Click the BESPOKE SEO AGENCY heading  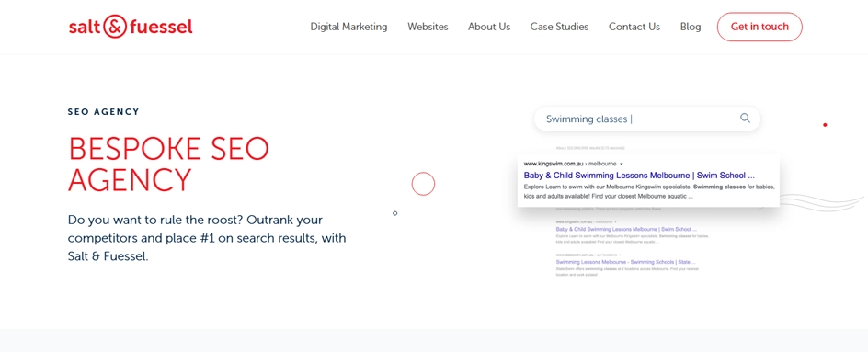pos(169,164)
